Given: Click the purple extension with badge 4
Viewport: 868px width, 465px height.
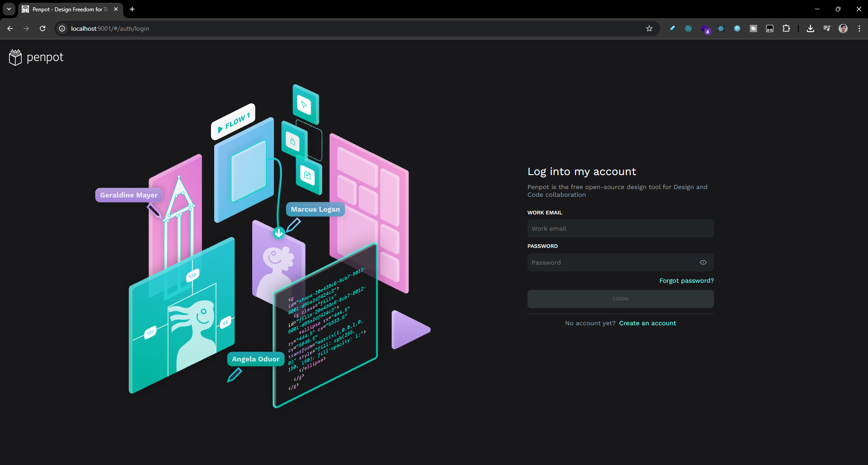Looking at the screenshot, I should (x=705, y=29).
